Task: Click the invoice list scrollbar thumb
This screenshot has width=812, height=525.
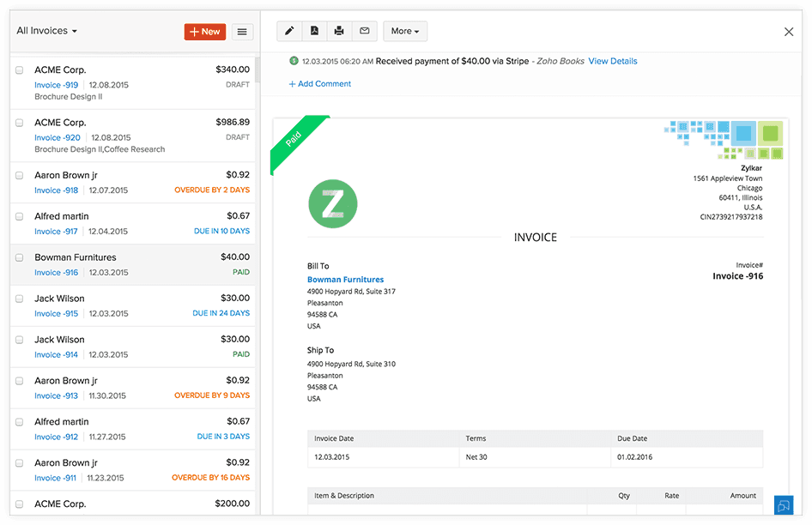Action: [258, 69]
